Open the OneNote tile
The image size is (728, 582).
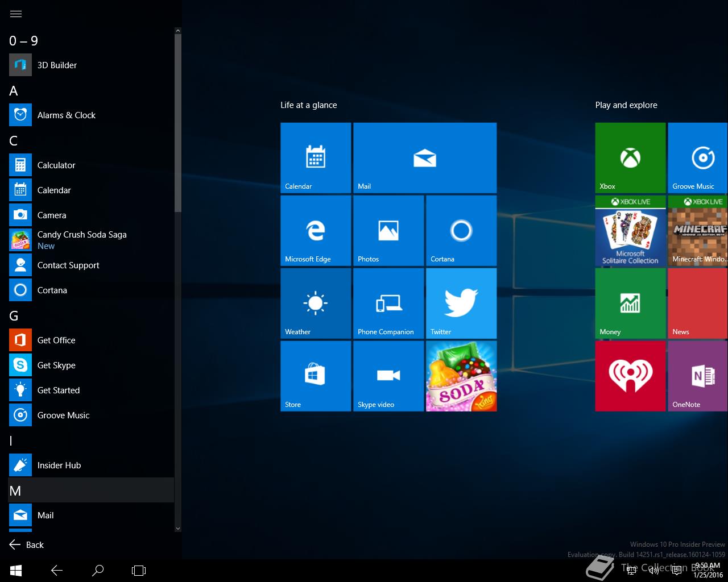(x=698, y=376)
